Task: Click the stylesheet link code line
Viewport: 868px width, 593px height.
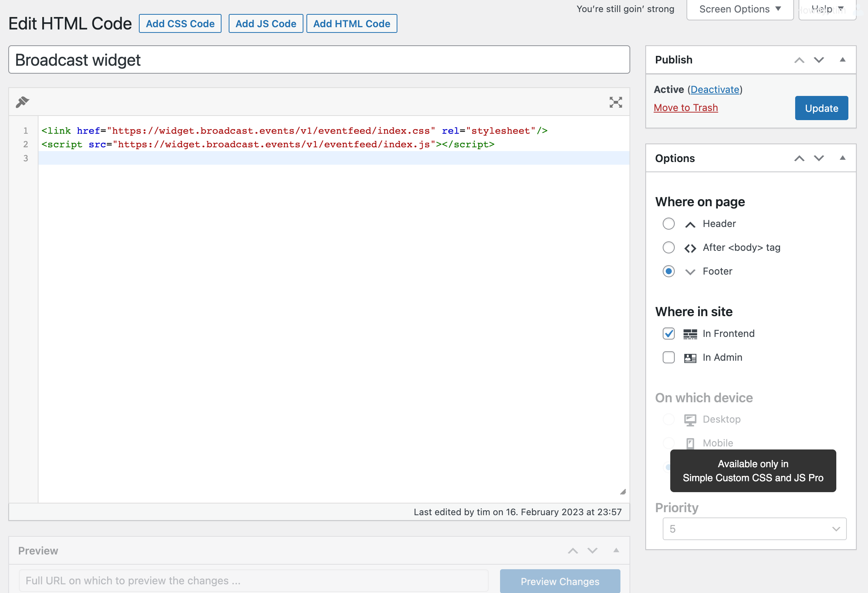Action: (x=294, y=131)
